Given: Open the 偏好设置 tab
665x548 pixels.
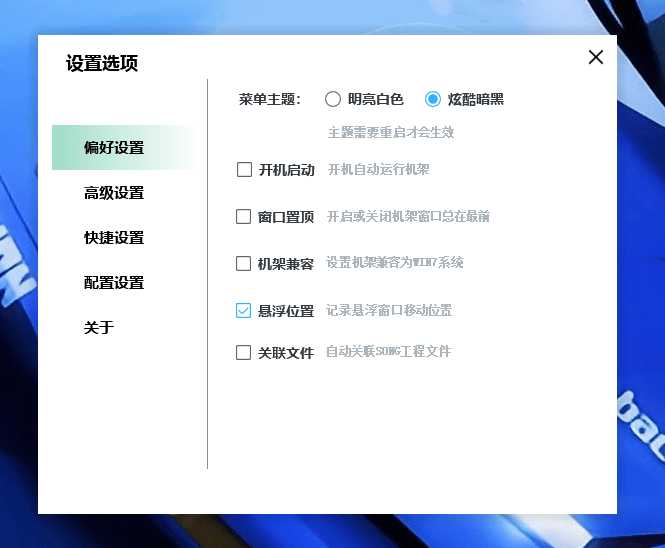Looking at the screenshot, I should point(124,148).
